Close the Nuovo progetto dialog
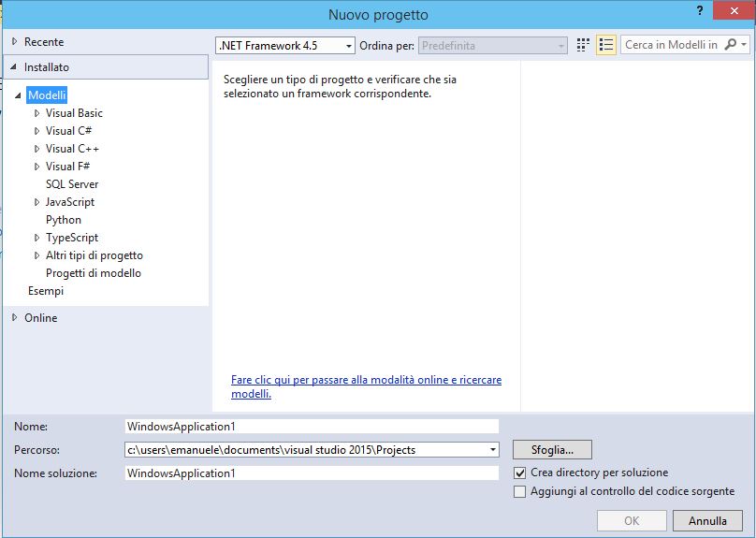The width and height of the screenshot is (756, 538). 734,10
